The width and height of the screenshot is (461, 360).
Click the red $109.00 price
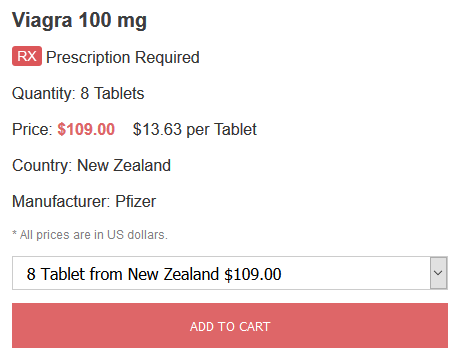(86, 129)
